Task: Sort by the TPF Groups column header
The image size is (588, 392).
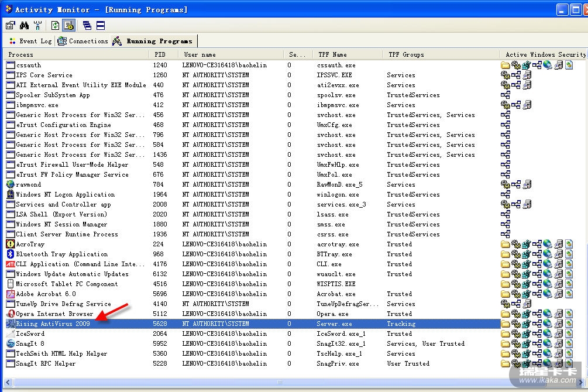Action: click(441, 55)
